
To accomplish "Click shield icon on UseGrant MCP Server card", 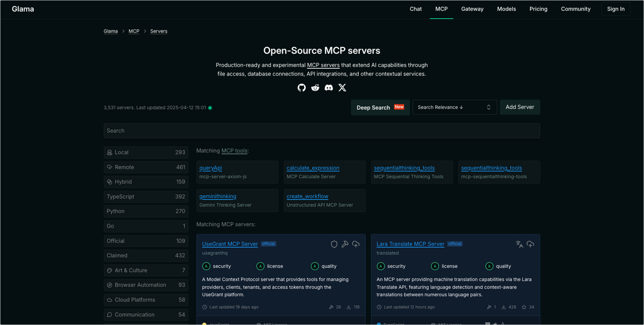I will click(334, 244).
